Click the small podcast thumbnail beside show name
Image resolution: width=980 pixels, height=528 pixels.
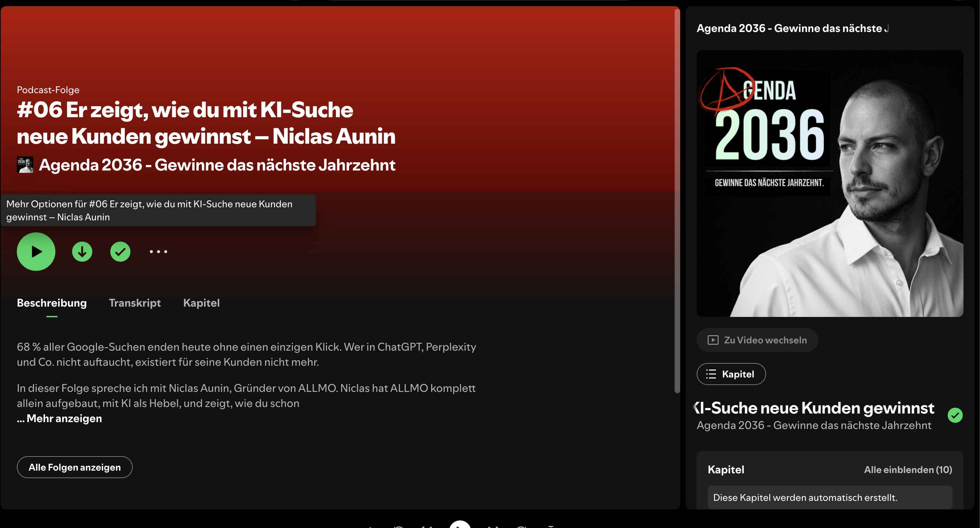pyautogui.click(x=25, y=165)
